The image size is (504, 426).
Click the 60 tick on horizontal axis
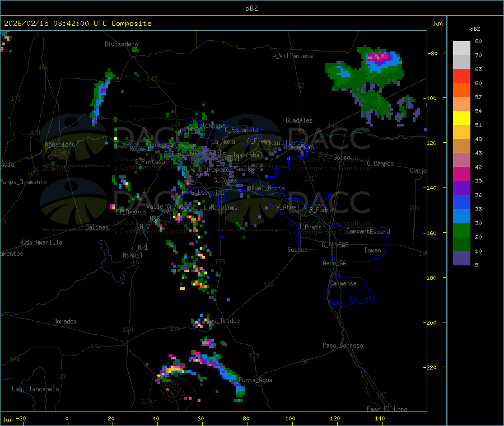[x=200, y=418]
